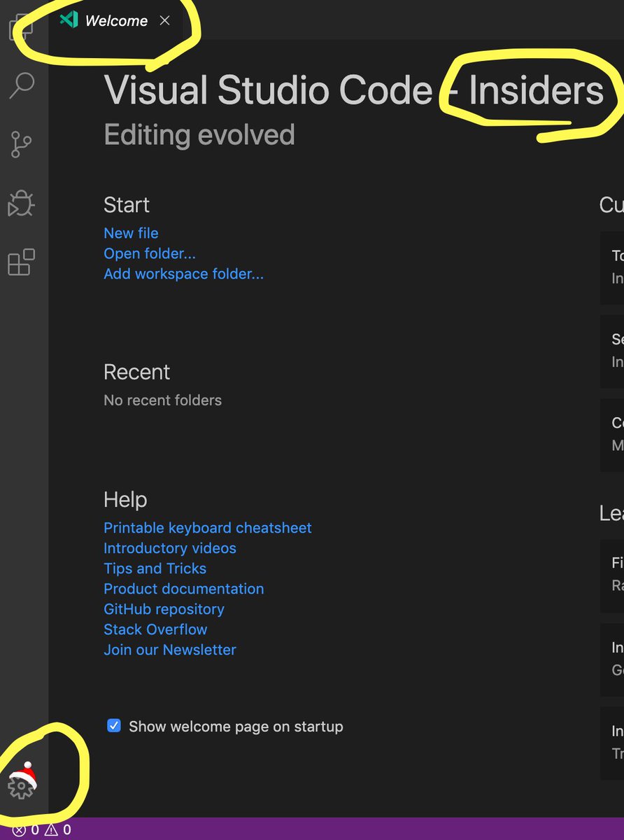The width and height of the screenshot is (624, 840).
Task: Open the Extensions view
Action: point(21,262)
